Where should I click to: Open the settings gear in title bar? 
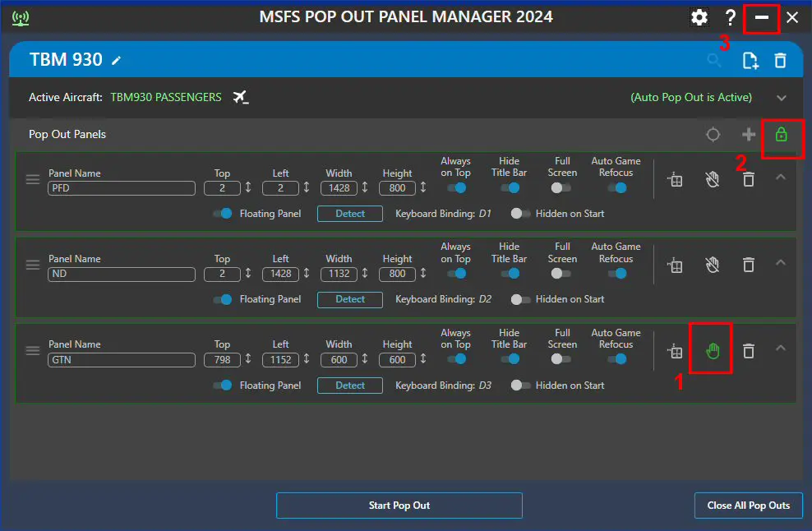pos(699,17)
